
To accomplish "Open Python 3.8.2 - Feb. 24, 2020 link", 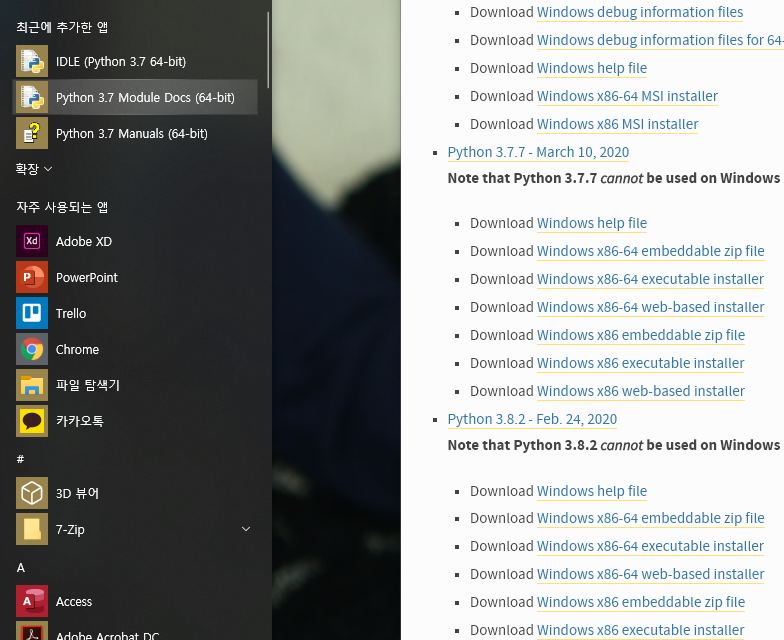I will (x=532, y=419).
